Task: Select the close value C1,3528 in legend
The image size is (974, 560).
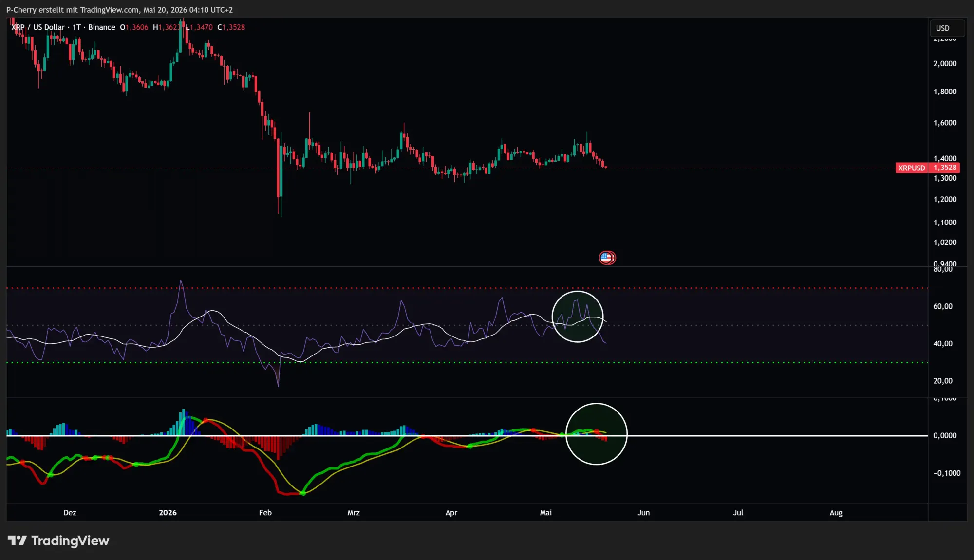Action: pyautogui.click(x=231, y=27)
